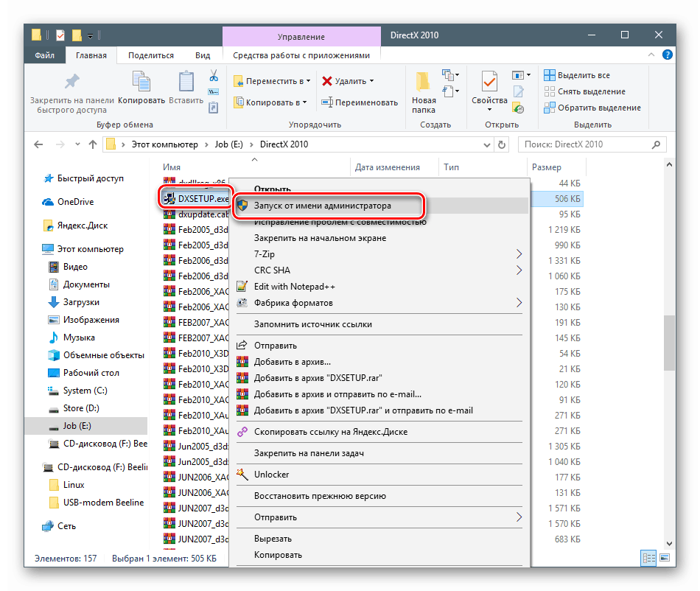700x591 pixels.
Task: Go back with the left arrow
Action: pyautogui.click(x=38, y=144)
